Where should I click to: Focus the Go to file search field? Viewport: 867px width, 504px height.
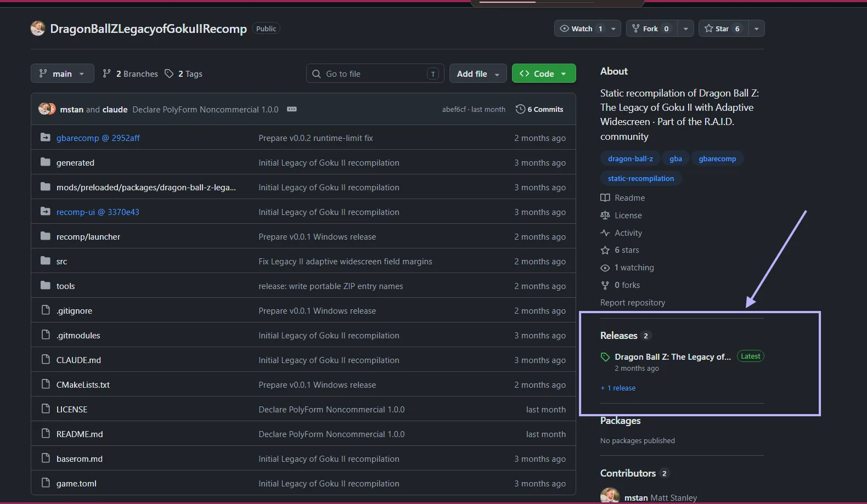(x=375, y=73)
